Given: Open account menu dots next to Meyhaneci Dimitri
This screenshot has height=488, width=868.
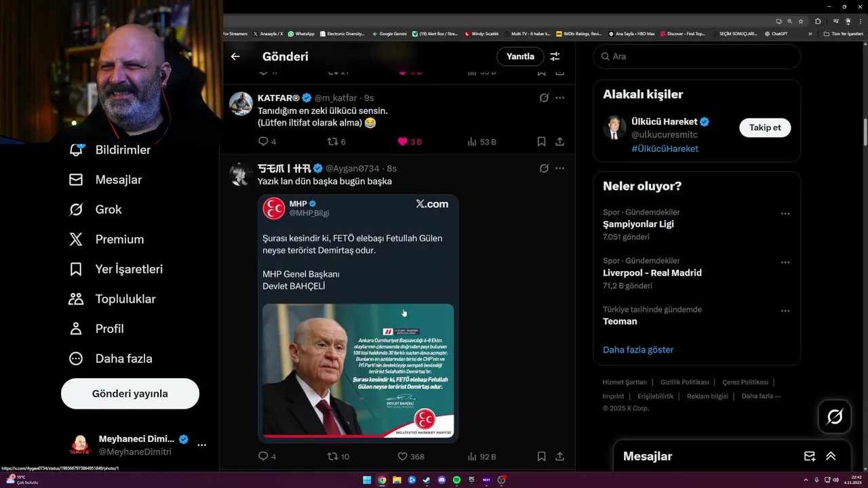Looking at the screenshot, I should coord(201,445).
